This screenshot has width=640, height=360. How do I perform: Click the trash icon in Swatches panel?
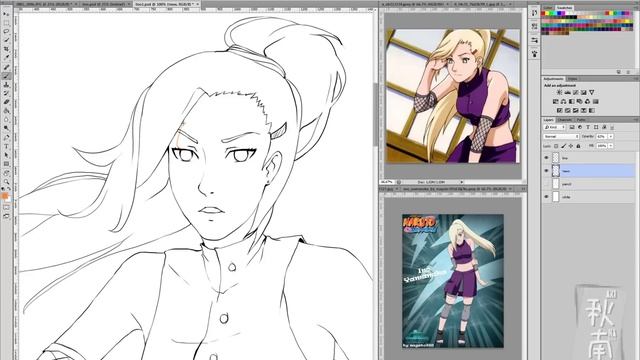click(628, 72)
